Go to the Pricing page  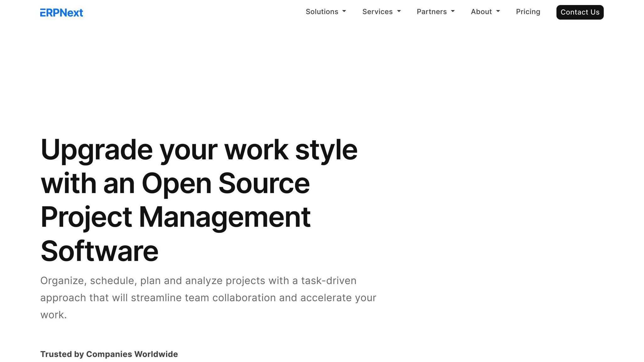point(528,12)
